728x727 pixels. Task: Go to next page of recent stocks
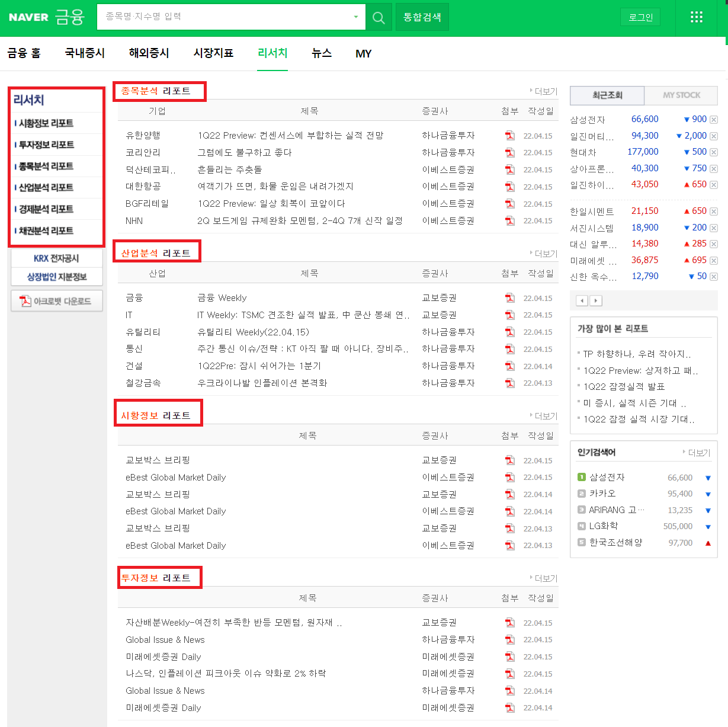click(x=596, y=300)
